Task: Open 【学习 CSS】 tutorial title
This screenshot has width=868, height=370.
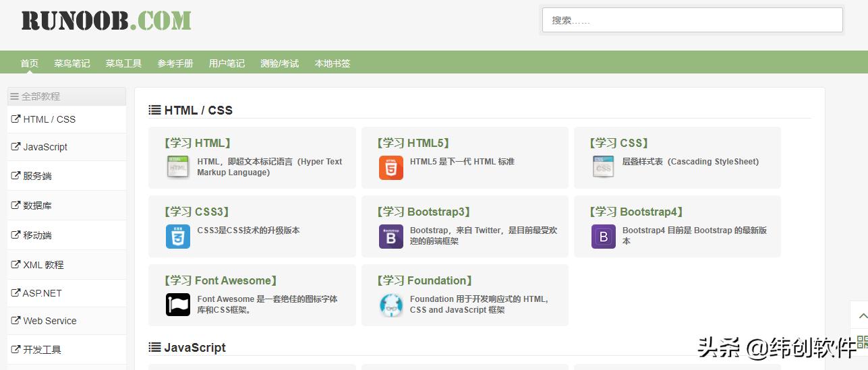Action: (619, 143)
